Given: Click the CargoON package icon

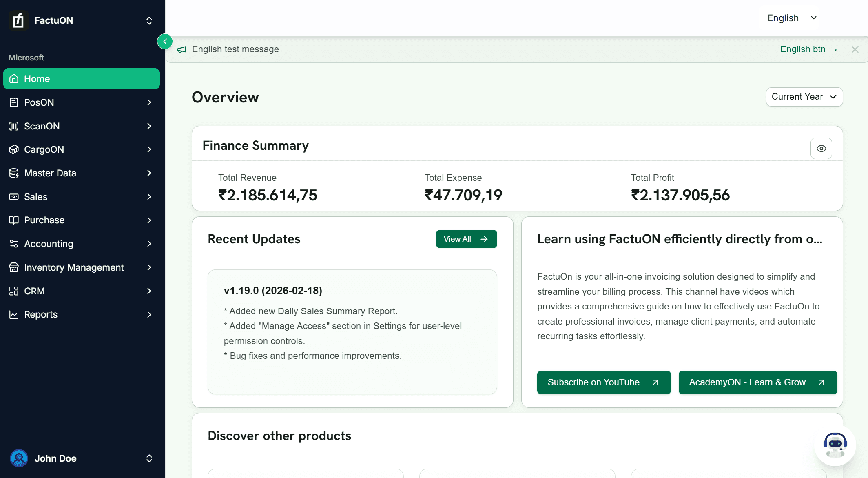Looking at the screenshot, I should 14,149.
